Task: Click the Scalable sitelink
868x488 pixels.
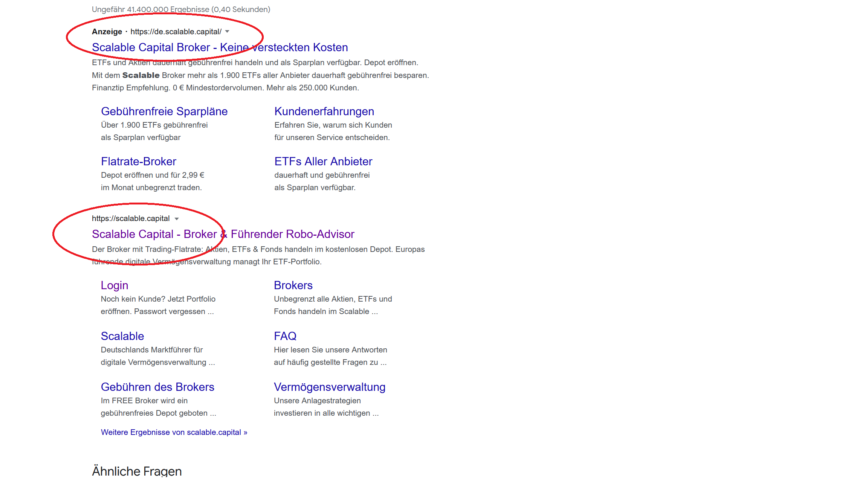Action: coord(122,336)
